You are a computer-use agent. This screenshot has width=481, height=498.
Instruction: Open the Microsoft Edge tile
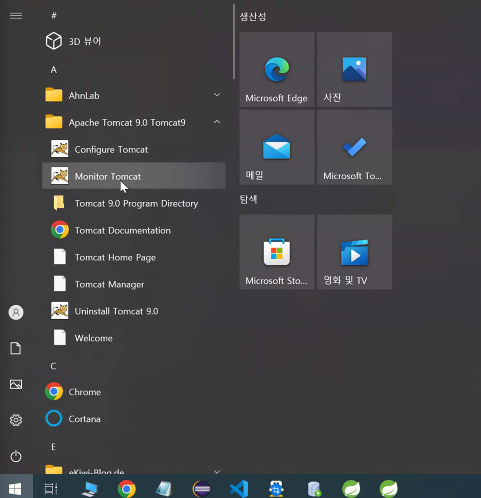(x=277, y=69)
